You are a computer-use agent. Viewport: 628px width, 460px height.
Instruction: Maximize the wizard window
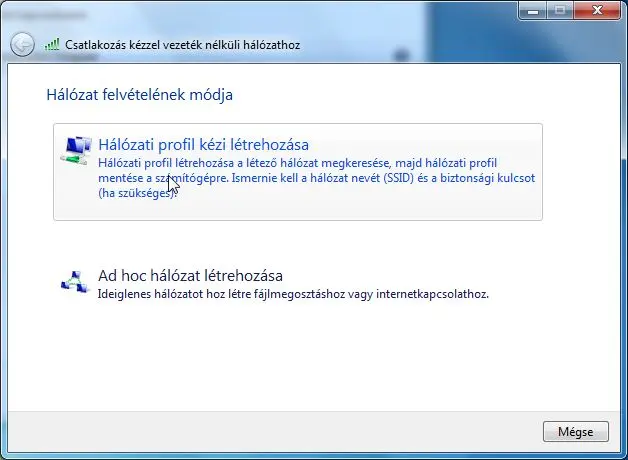(559, 10)
